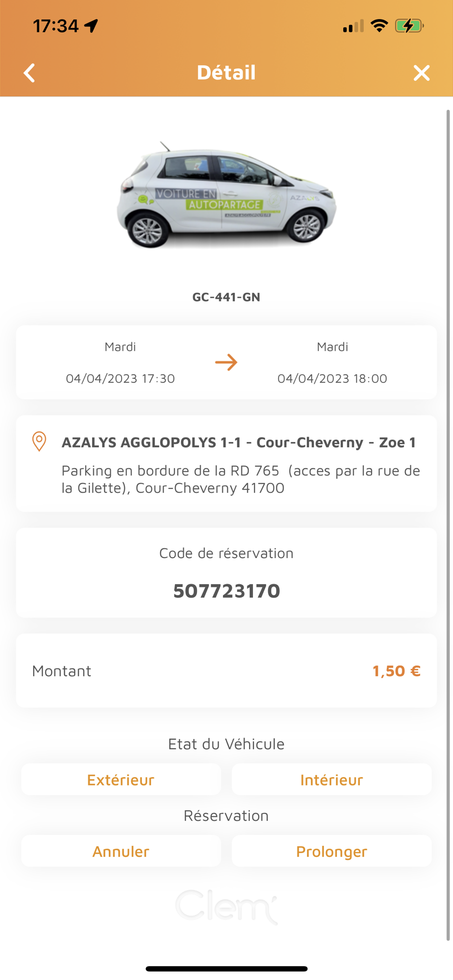Open the Extérieur vehicle condition
The width and height of the screenshot is (453, 980).
[x=121, y=780]
